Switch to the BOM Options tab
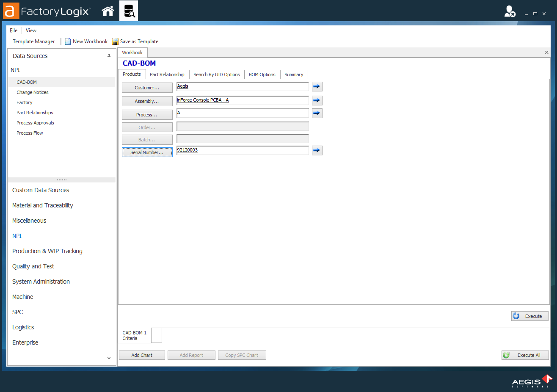The height and width of the screenshot is (392, 557). click(x=262, y=74)
